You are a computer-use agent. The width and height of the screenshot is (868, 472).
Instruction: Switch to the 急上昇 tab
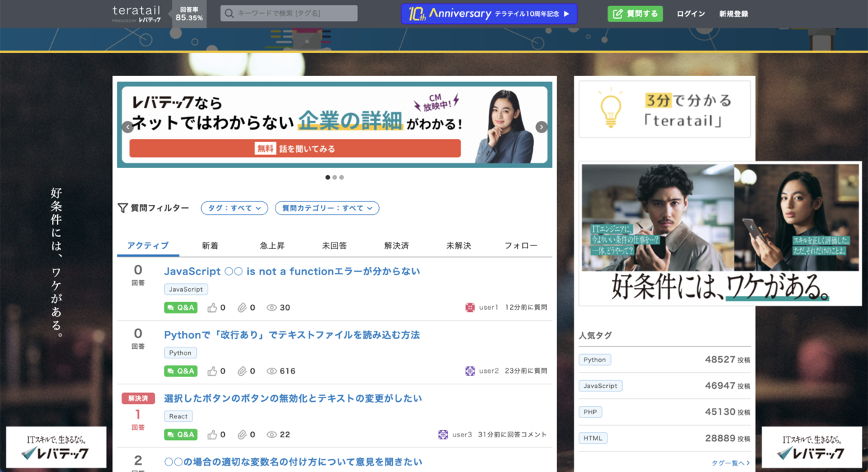(x=273, y=246)
